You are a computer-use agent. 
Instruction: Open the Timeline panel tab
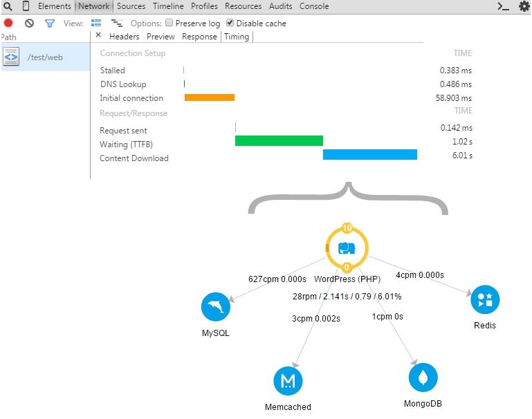[x=168, y=6]
